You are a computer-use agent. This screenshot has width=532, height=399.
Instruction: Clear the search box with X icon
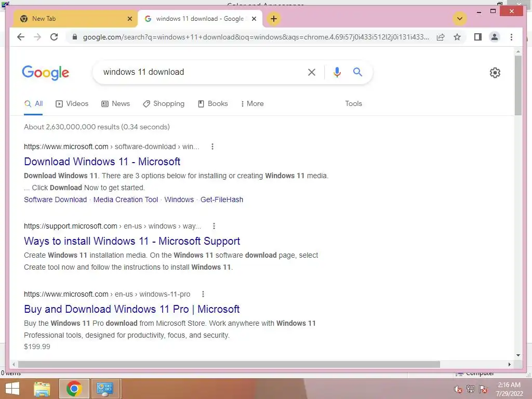click(x=312, y=72)
